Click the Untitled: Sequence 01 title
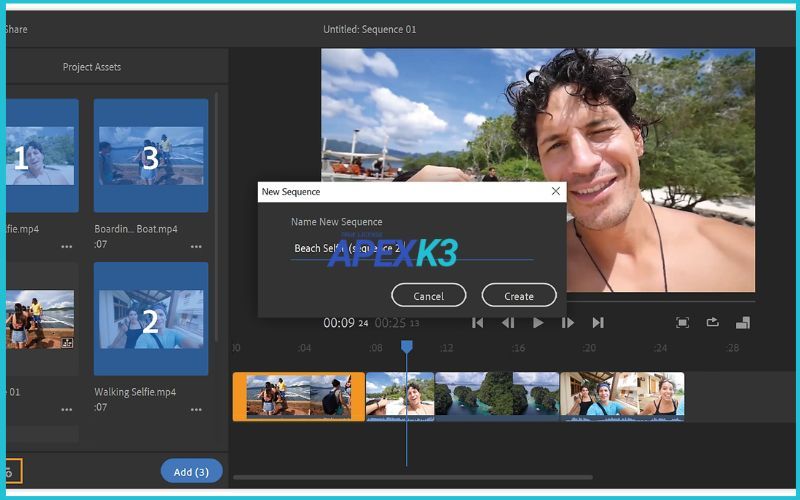This screenshot has width=800, height=500. (x=369, y=29)
